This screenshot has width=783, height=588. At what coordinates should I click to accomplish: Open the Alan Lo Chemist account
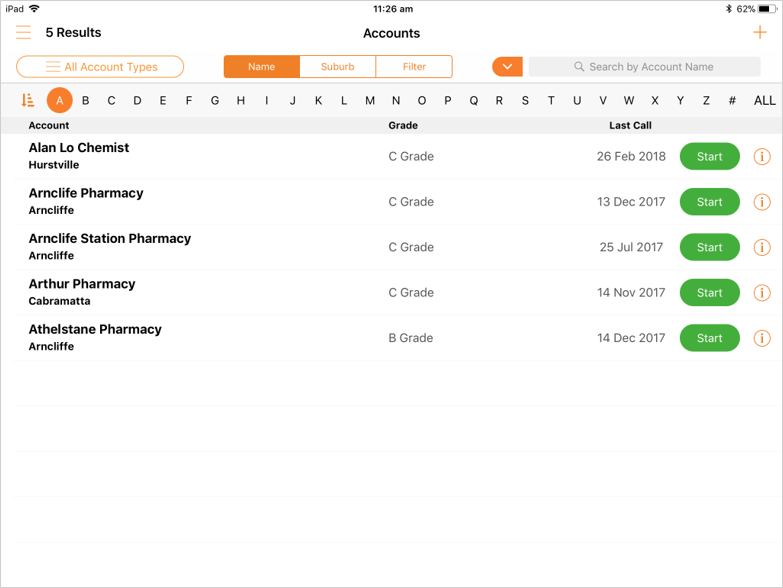(x=79, y=148)
